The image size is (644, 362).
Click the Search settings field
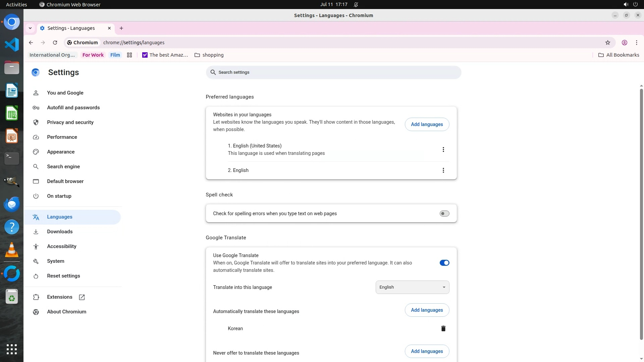pos(333,72)
